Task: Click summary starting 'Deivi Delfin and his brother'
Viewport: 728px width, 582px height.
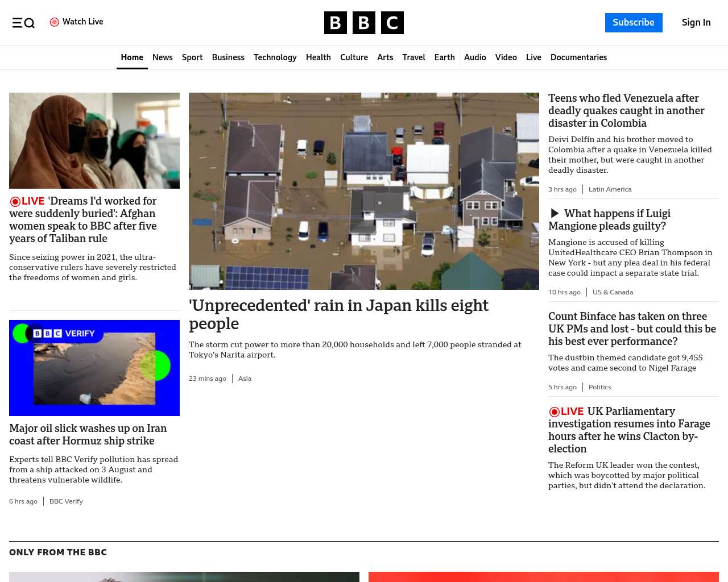Action: click(x=630, y=155)
